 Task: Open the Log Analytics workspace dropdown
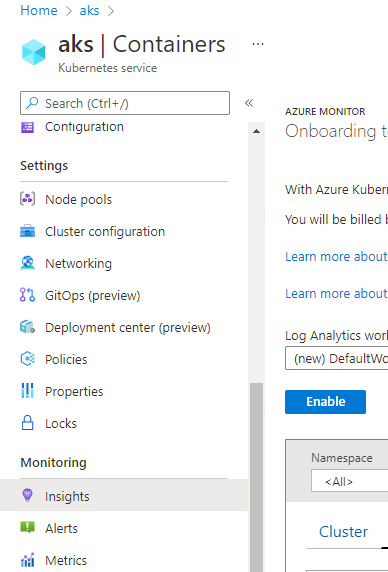click(x=336, y=358)
